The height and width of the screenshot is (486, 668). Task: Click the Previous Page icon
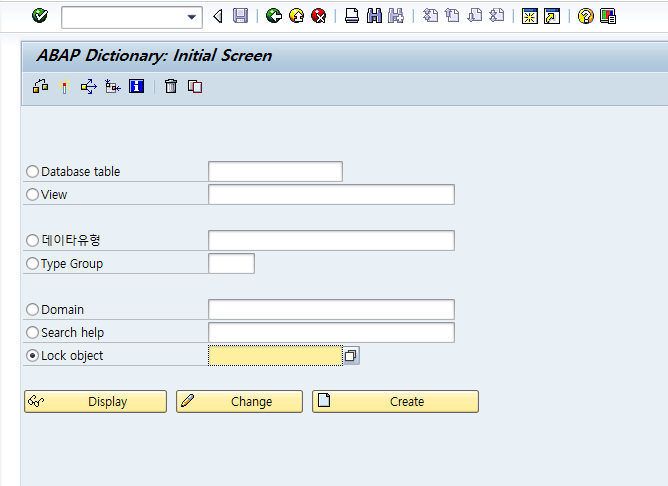[x=452, y=16]
